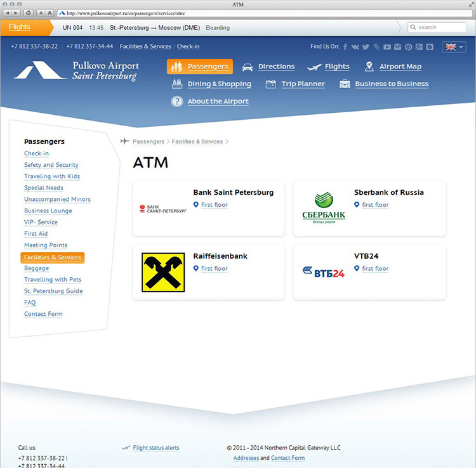Click the browser forward arrow button
Viewport: 476px width, 468px height.
tap(16, 13)
